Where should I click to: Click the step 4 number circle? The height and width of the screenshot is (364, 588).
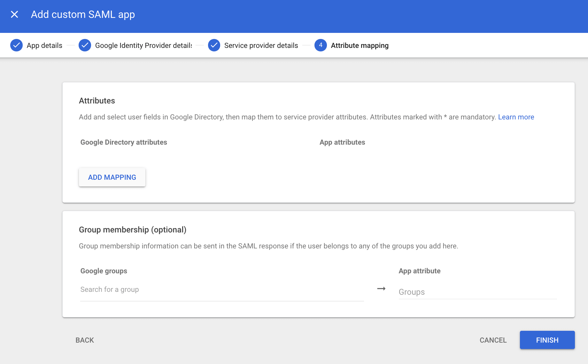coord(321,45)
